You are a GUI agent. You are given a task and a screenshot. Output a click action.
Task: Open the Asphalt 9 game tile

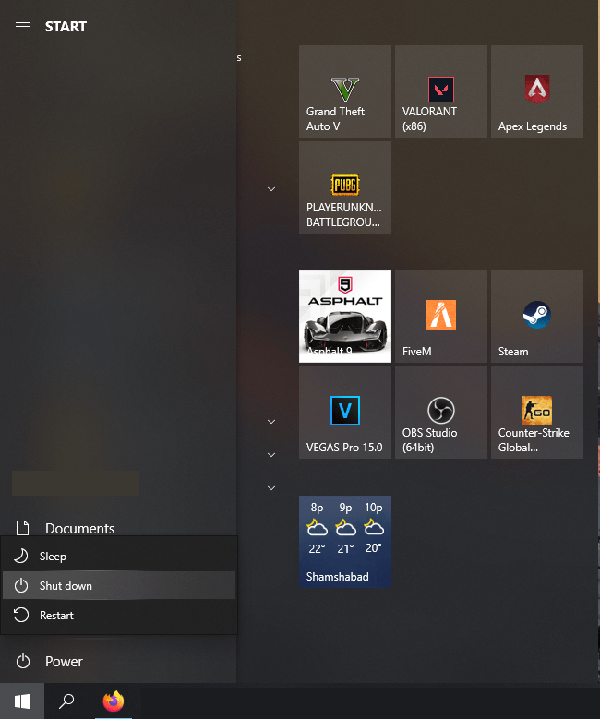pyautogui.click(x=345, y=316)
